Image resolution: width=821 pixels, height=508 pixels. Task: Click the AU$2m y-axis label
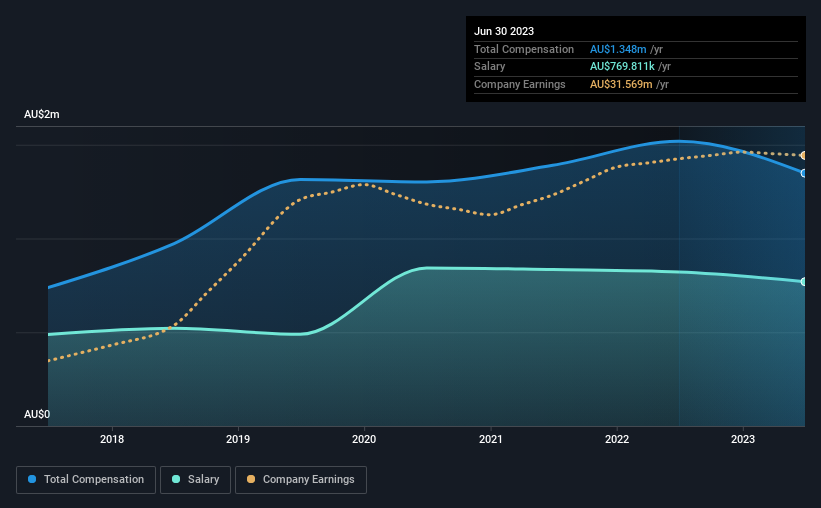pos(42,114)
